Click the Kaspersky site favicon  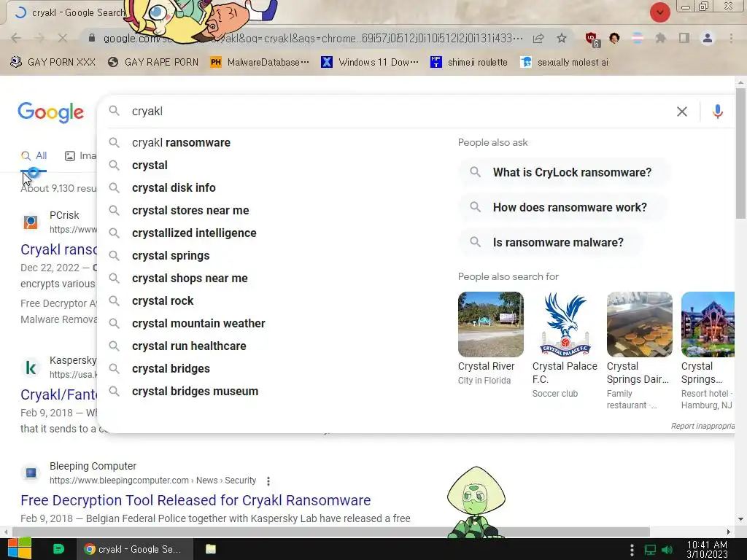point(31,367)
